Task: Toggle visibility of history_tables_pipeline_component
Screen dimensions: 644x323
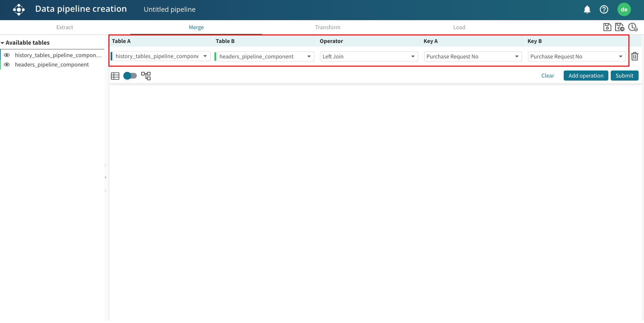Action: [7, 55]
